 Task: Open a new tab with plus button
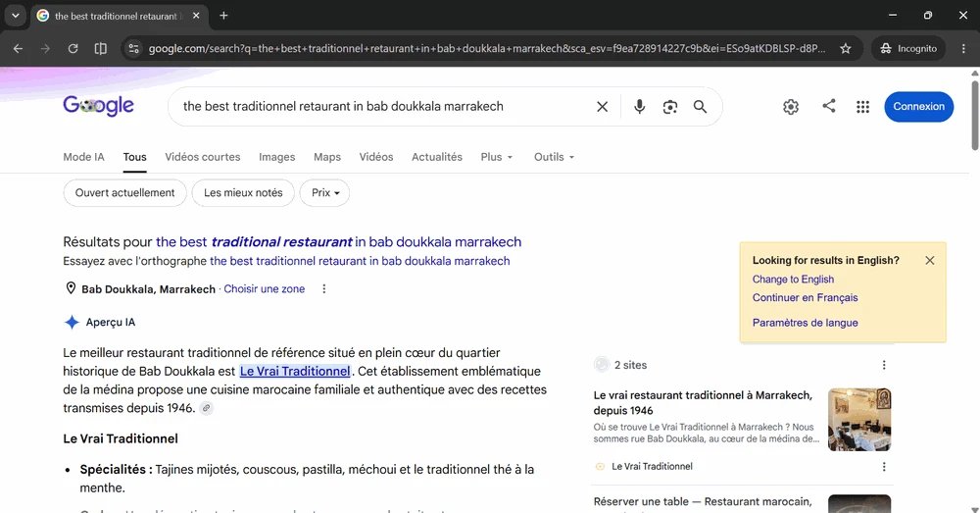[223, 16]
